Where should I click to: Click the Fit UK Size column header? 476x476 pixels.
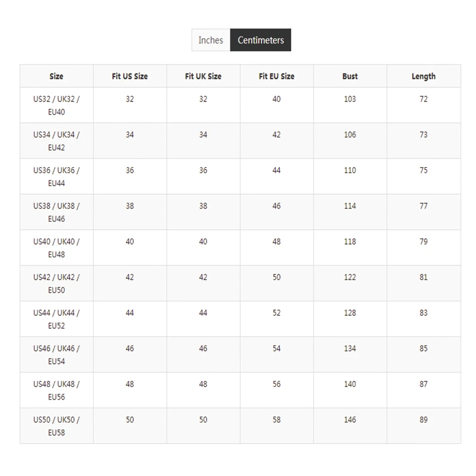click(x=203, y=76)
